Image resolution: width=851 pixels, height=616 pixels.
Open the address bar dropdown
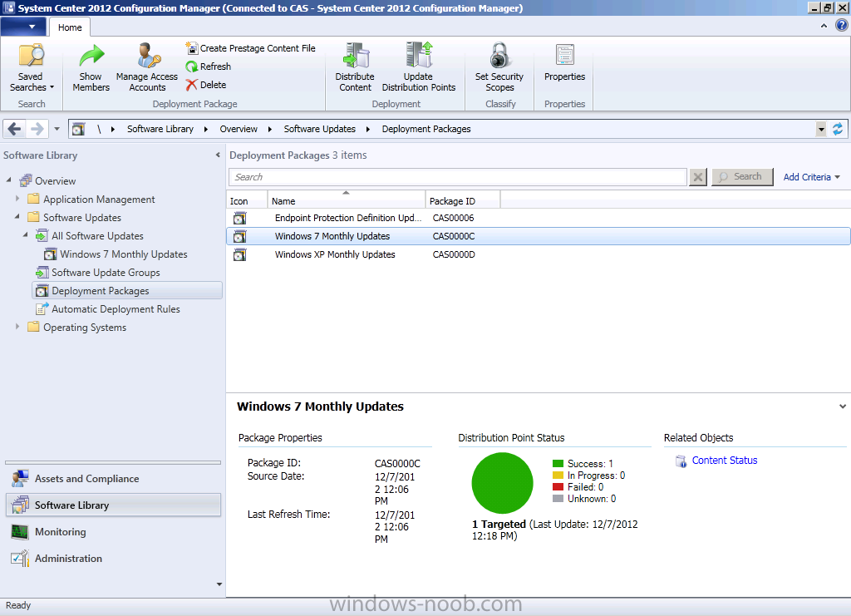pos(821,129)
